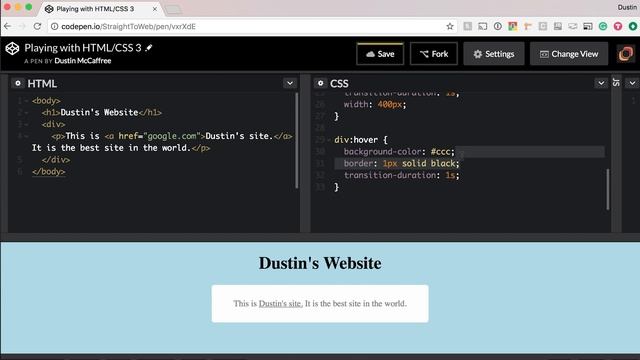The height and width of the screenshot is (360, 640).
Task: Open Dustin McCaffree author profile link
Action: pyautogui.click(x=83, y=61)
